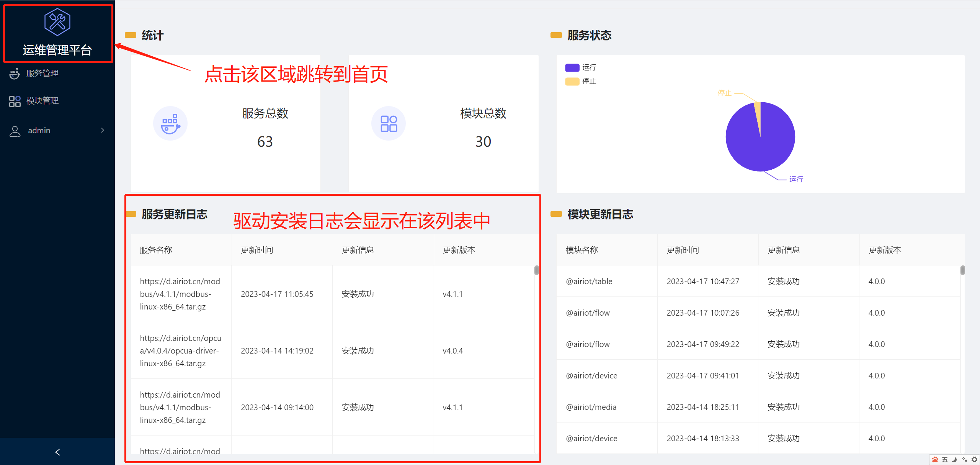The image size is (980, 465).
Task: Click the 模块更新日志 table scrollbar thumb
Action: coord(962,270)
